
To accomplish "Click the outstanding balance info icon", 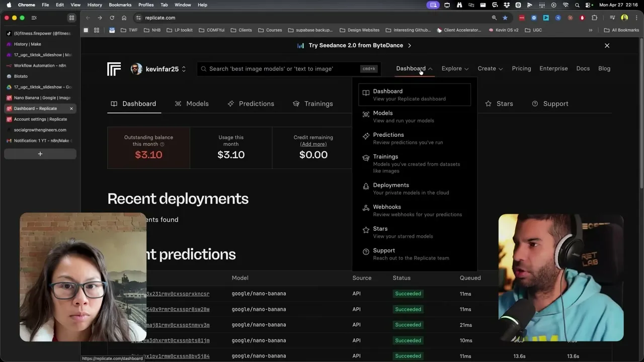I will coord(162,144).
